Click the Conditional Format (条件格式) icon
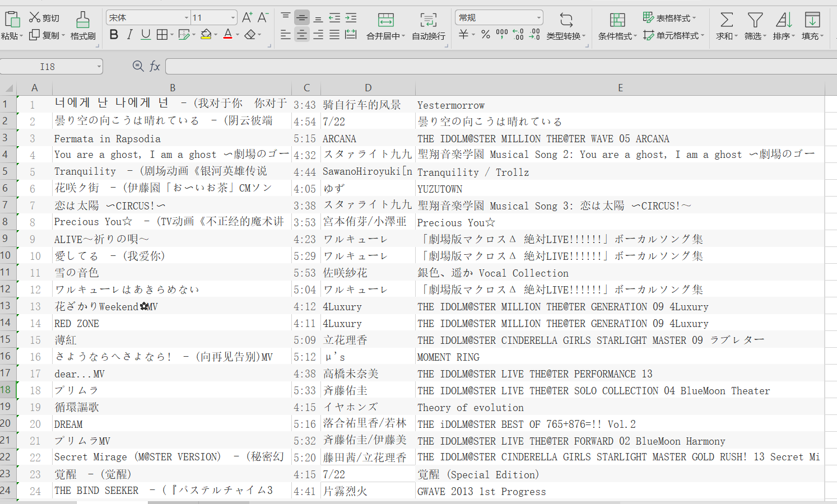Viewport: 837px width, 504px height. pos(617,20)
